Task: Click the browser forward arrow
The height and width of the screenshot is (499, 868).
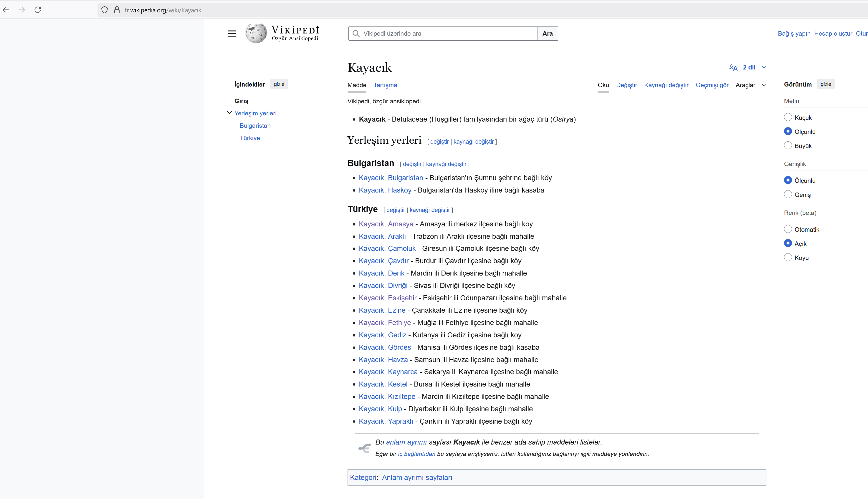Action: point(22,10)
